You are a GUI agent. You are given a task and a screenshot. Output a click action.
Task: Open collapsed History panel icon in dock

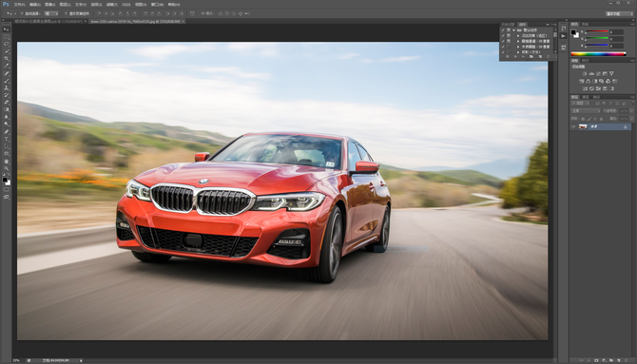564,28
